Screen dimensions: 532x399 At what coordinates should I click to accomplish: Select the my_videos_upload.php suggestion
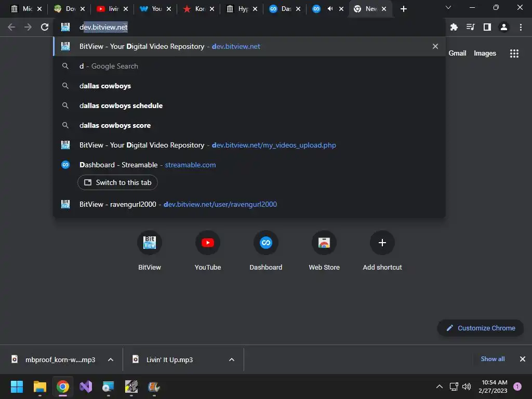coord(249,145)
